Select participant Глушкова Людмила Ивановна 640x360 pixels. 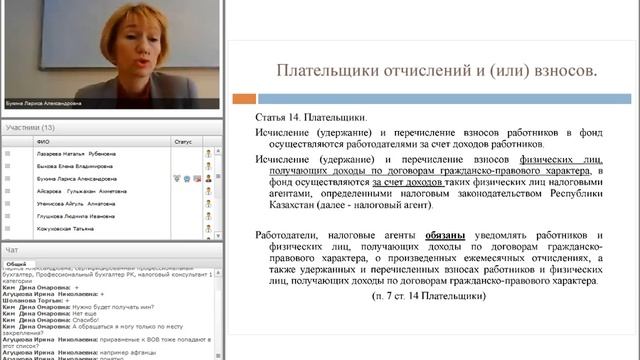point(76,216)
